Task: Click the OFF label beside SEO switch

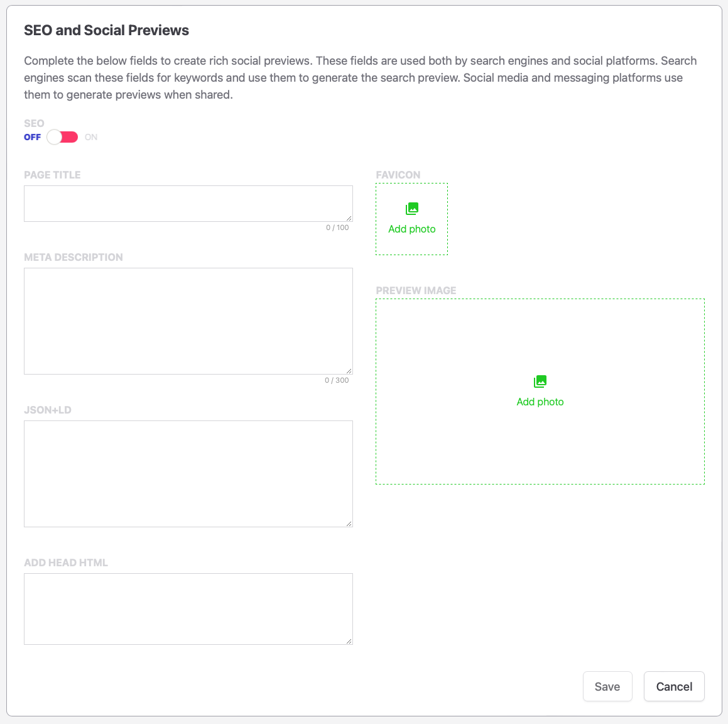Action: (x=33, y=137)
